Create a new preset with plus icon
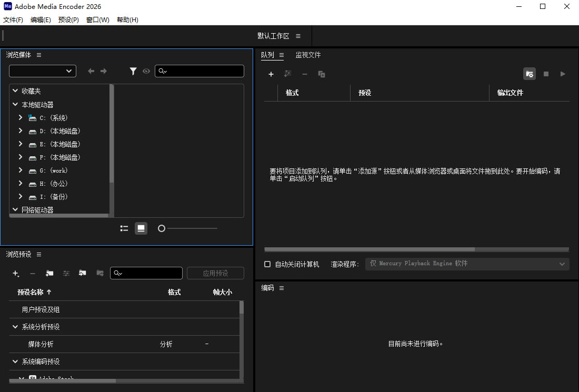 16,273
